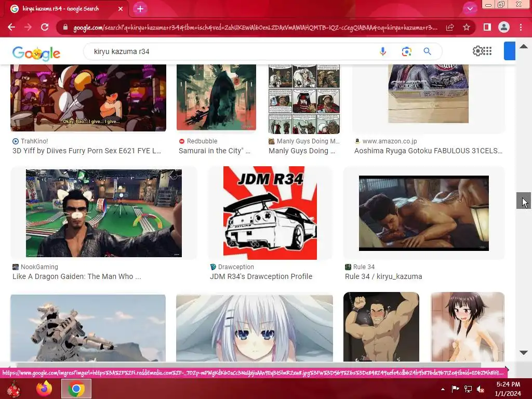
Task: Select the Google Search browser tab
Action: (64, 9)
